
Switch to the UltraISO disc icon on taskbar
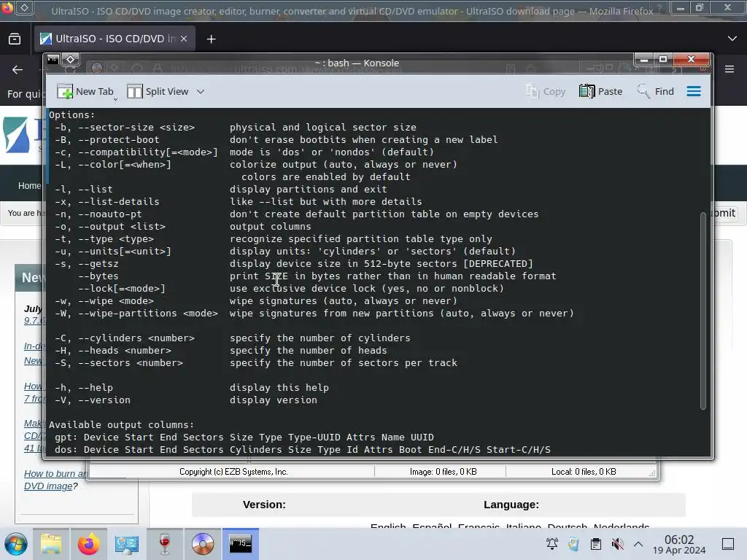pos(203,544)
